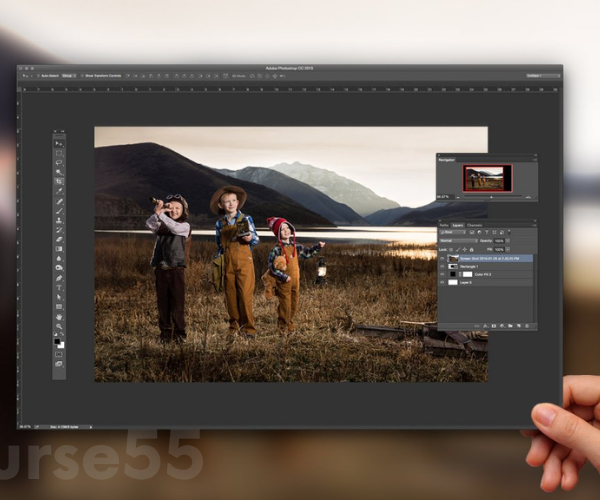Toggle lock position icon
Image resolution: width=600 pixels, height=500 pixels.
pyautogui.click(x=465, y=249)
